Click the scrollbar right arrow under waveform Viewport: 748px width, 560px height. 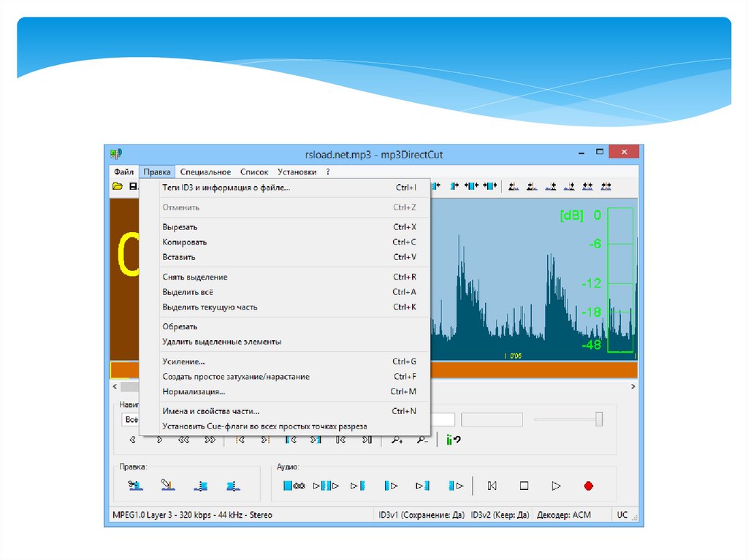point(633,386)
